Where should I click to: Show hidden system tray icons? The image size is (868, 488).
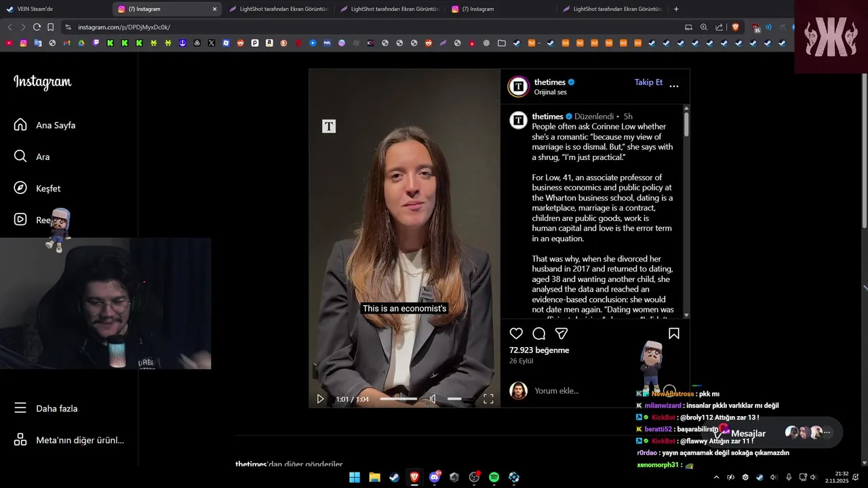[716, 477]
